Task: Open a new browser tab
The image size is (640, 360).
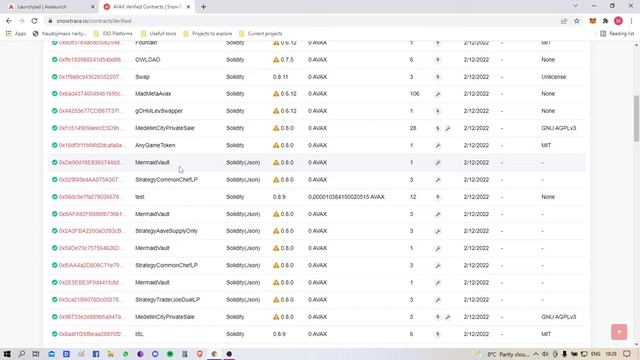Action: point(203,7)
